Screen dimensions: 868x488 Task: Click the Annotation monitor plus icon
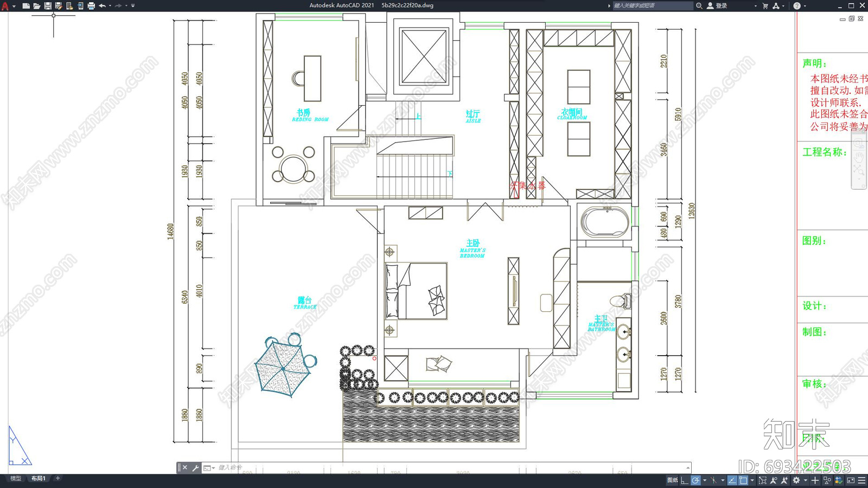click(815, 480)
